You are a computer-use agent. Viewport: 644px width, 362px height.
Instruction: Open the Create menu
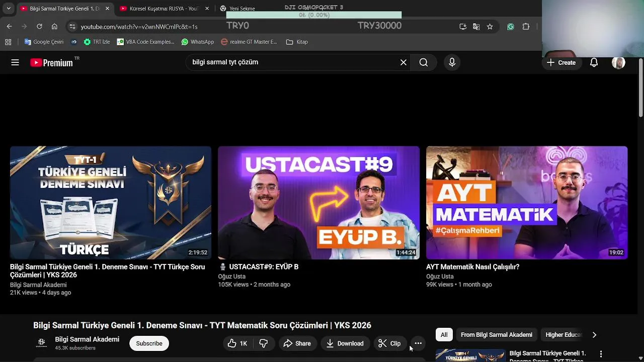coord(561,62)
